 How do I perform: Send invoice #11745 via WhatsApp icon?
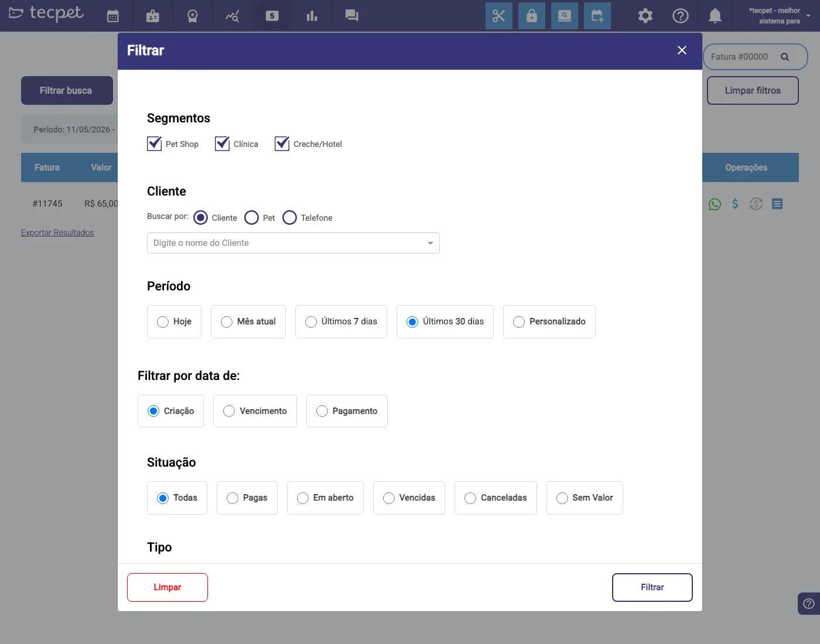[715, 204]
